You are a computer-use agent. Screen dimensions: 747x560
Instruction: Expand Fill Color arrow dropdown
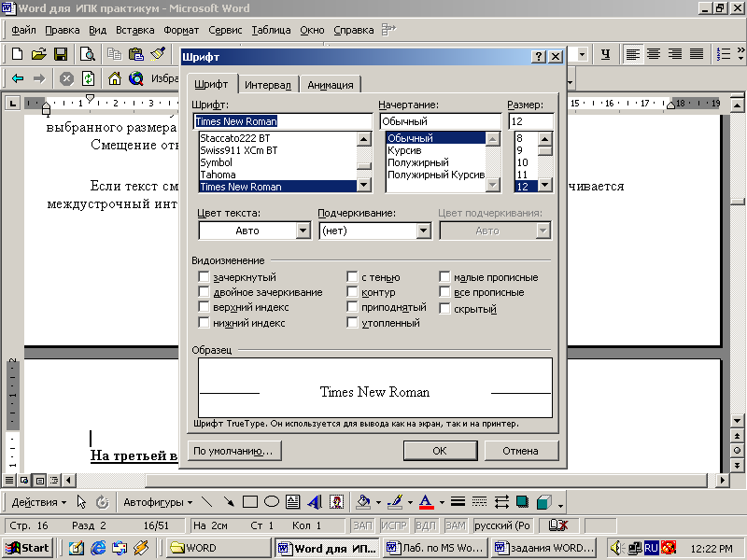(378, 502)
